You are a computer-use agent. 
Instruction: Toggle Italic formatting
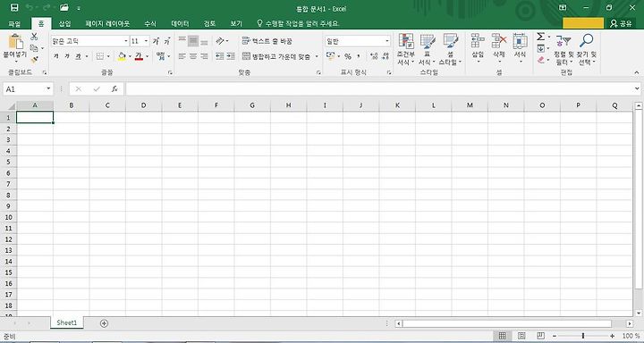(x=67, y=56)
